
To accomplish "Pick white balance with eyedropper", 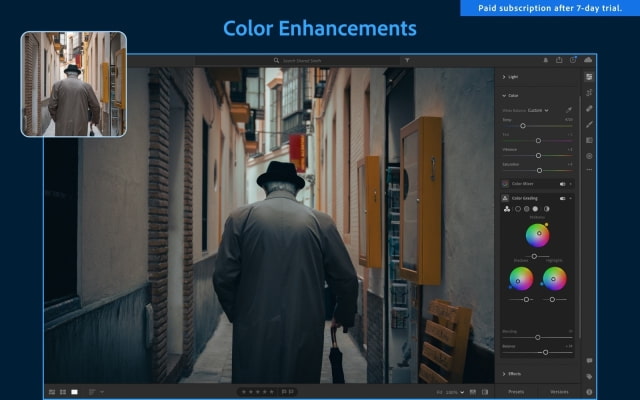I will [x=569, y=110].
